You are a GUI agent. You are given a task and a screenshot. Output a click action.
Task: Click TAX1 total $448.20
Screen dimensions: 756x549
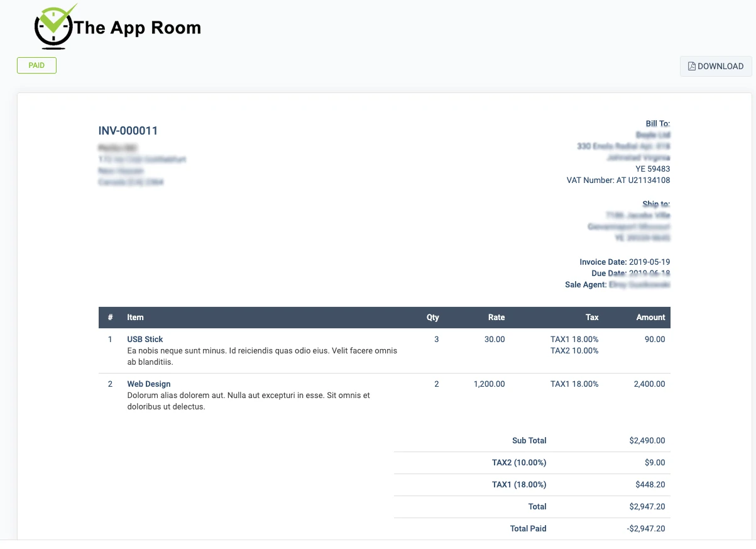point(650,485)
